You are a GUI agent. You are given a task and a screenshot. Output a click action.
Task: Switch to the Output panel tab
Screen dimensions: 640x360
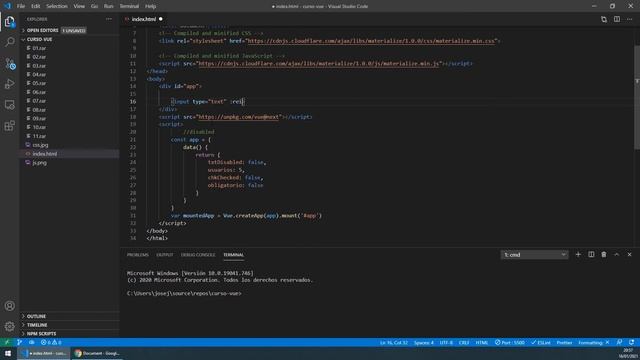click(164, 255)
